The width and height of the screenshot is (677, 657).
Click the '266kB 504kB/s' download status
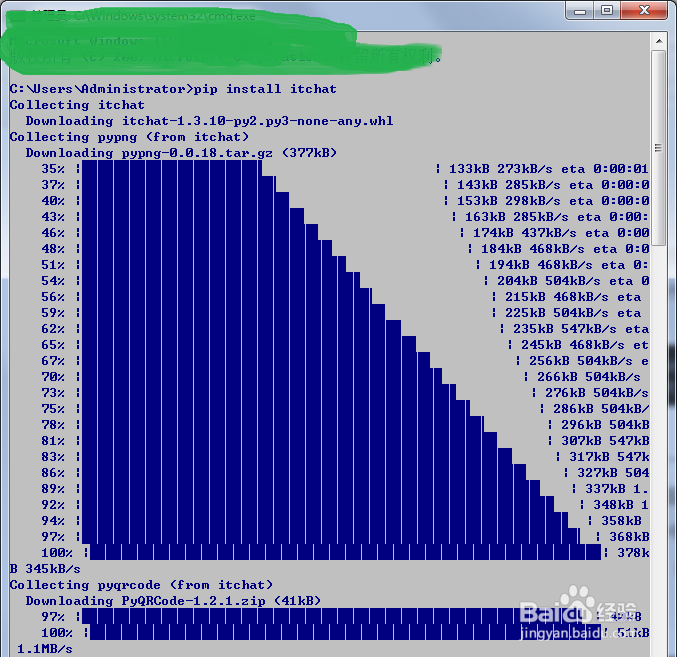click(x=588, y=377)
